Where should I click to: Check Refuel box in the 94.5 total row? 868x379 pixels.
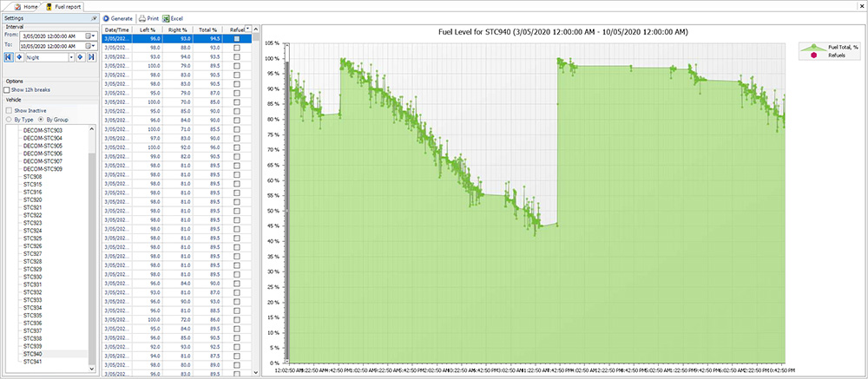click(x=237, y=39)
